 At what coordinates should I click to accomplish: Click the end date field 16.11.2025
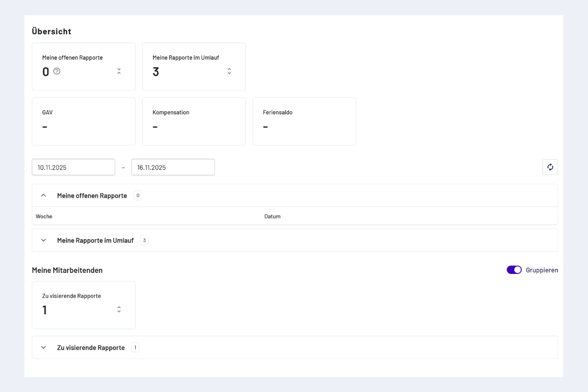tap(172, 167)
